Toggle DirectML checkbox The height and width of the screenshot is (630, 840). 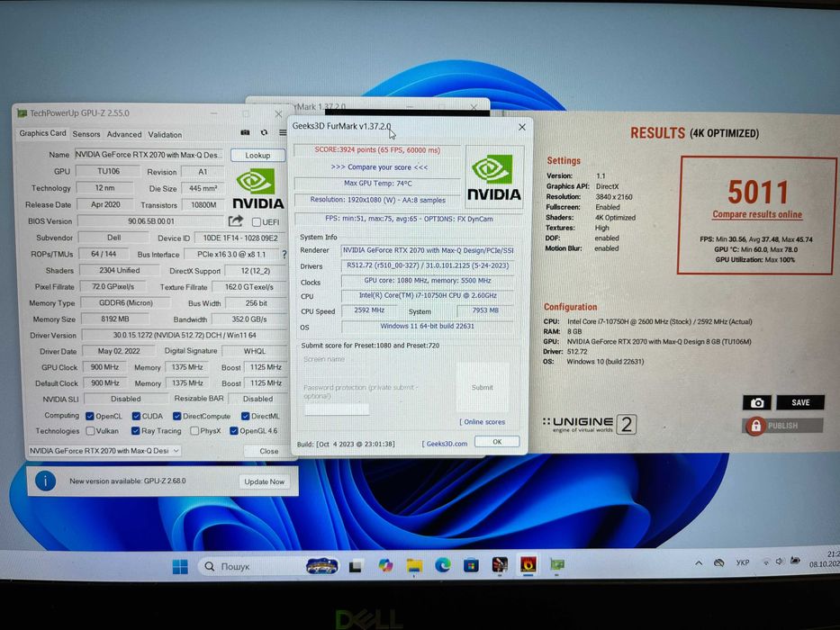pos(246,416)
